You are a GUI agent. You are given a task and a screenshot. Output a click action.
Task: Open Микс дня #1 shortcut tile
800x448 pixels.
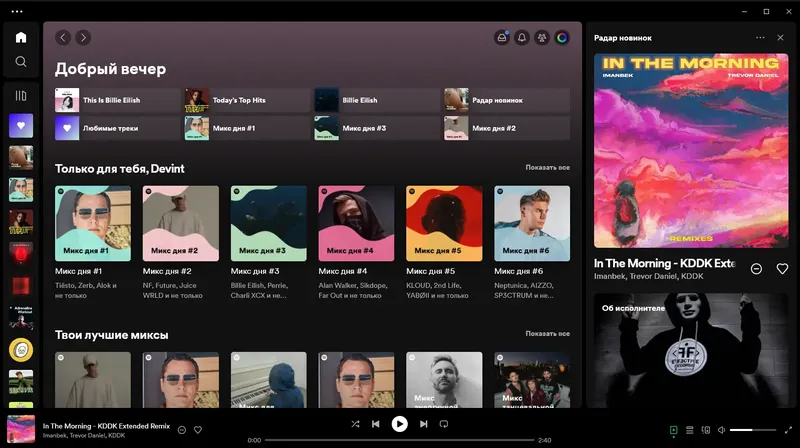click(247, 128)
